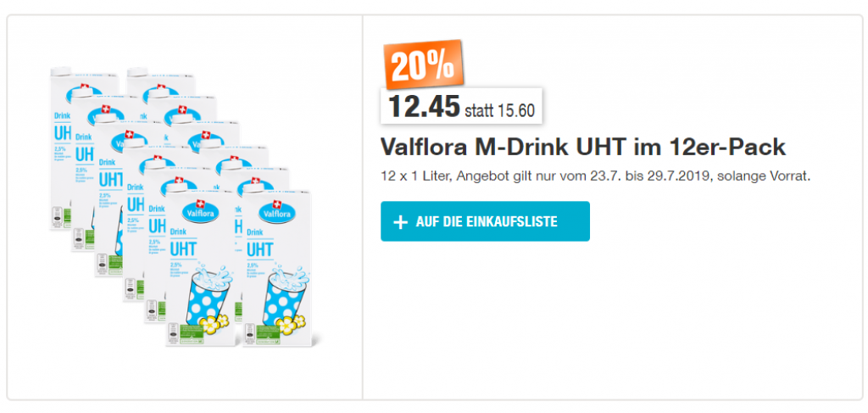This screenshot has width=868, height=413.
Task: Click the 'Drink' text on the front-right carton
Action: click(253, 232)
